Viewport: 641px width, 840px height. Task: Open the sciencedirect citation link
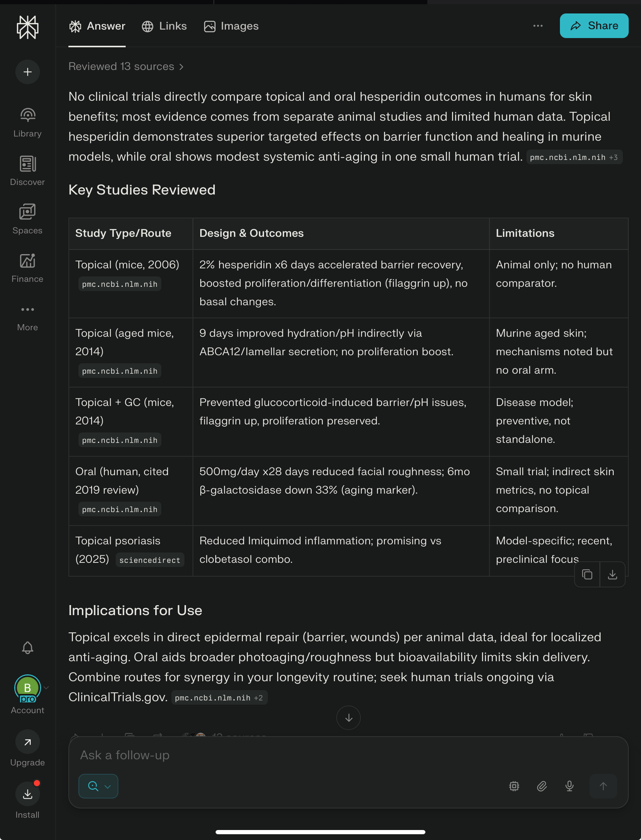(150, 560)
